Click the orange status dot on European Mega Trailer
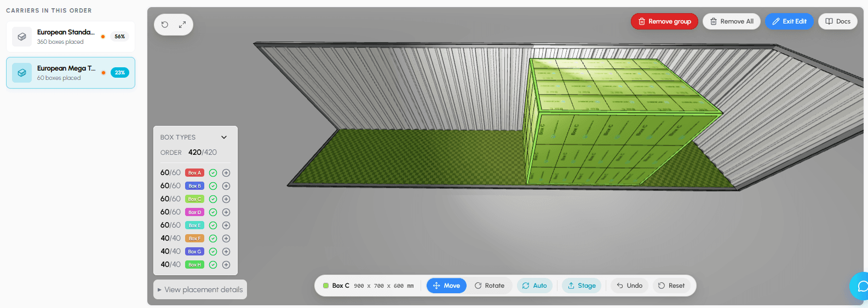 [x=104, y=73]
